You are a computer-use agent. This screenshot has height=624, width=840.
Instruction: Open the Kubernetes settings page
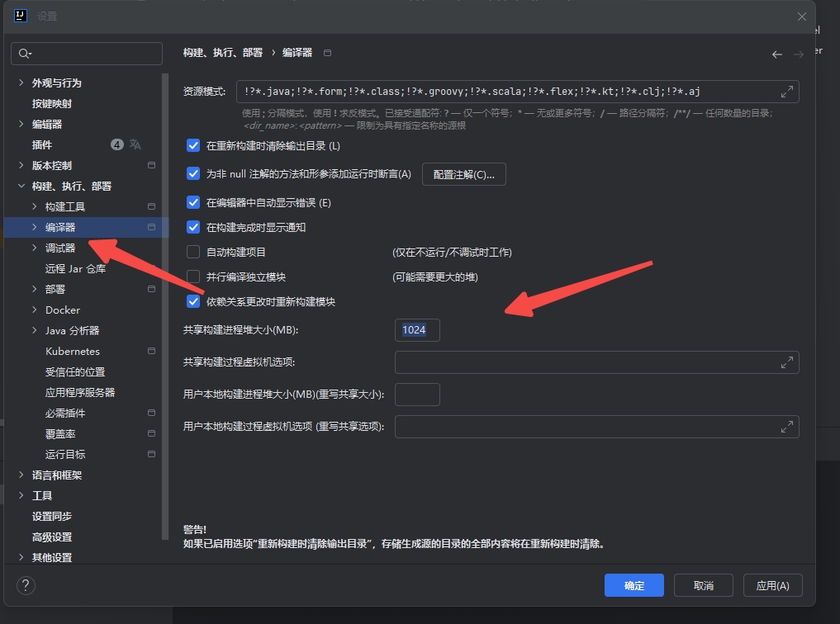coord(73,351)
